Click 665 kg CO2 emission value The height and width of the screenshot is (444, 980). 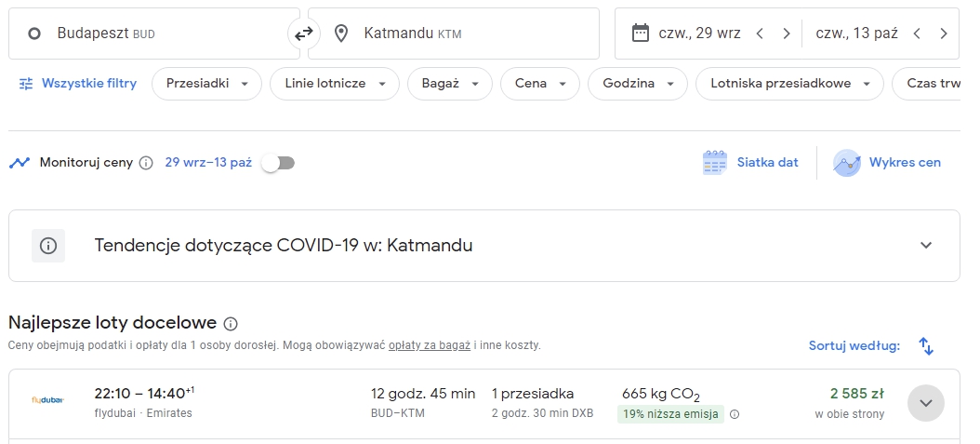point(661,395)
